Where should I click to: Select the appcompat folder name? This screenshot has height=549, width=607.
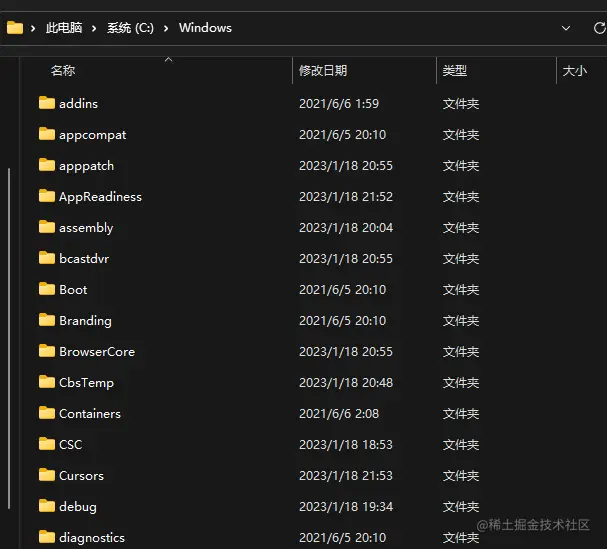pos(93,135)
